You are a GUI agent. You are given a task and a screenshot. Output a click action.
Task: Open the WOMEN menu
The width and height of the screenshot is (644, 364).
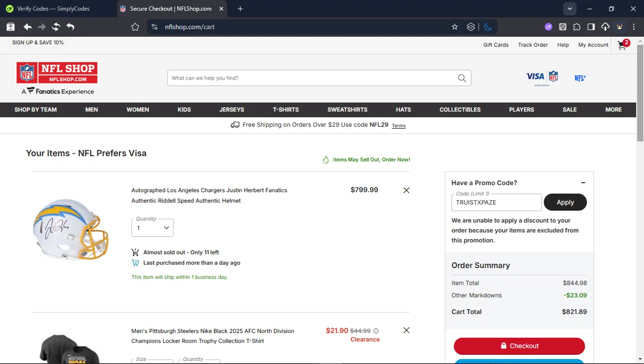pyautogui.click(x=138, y=110)
